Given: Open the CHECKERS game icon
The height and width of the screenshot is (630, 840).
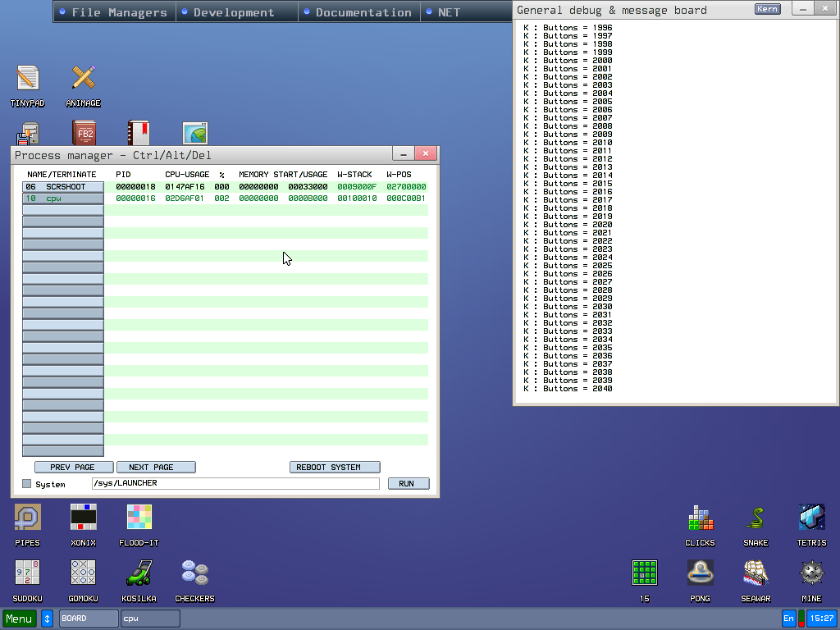Looking at the screenshot, I should pos(194,573).
